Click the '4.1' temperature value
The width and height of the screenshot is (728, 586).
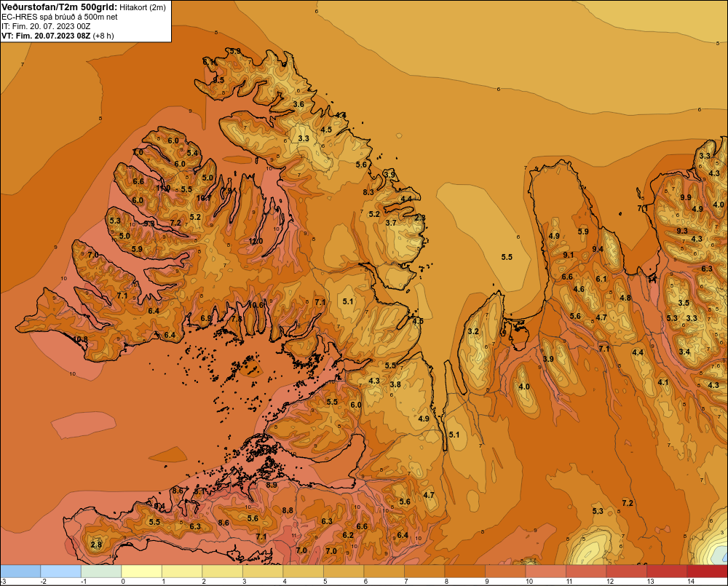pos(663,383)
